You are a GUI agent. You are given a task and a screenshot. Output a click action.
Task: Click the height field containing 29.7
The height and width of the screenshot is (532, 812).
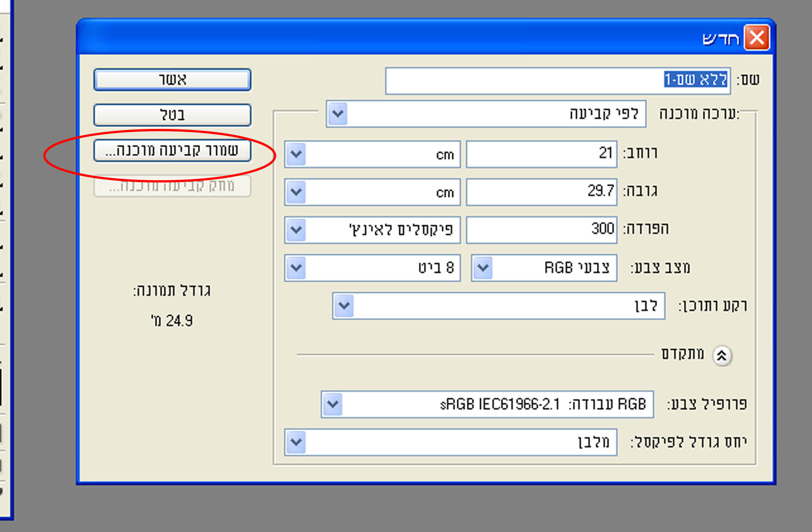click(x=541, y=192)
